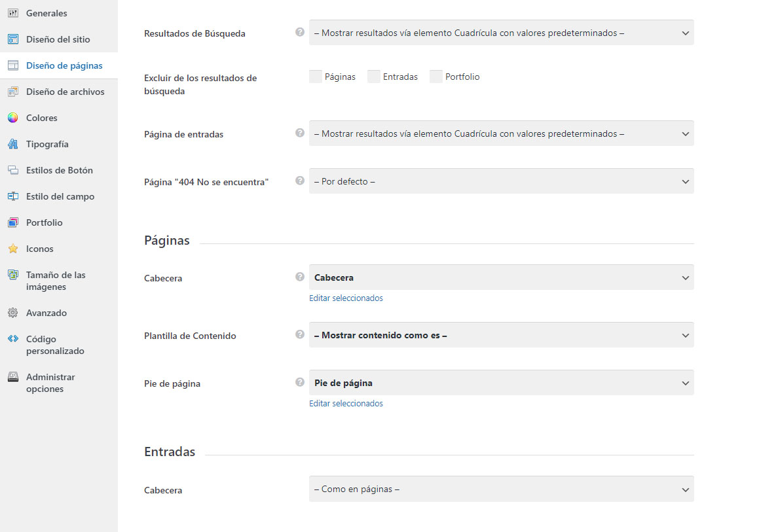Click the help icon for Página 404
Image resolution: width=776 pixels, height=532 pixels.
pos(300,181)
